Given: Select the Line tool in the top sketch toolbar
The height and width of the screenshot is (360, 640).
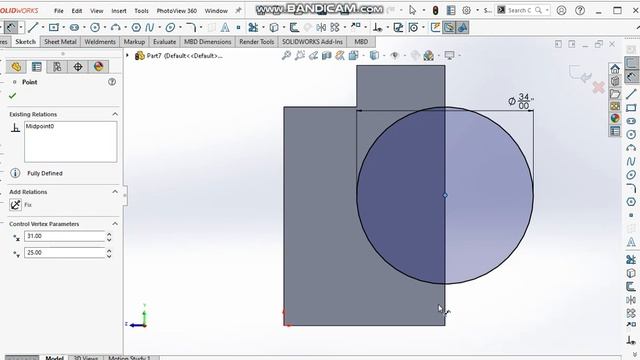Looking at the screenshot, I should [x=33, y=27].
